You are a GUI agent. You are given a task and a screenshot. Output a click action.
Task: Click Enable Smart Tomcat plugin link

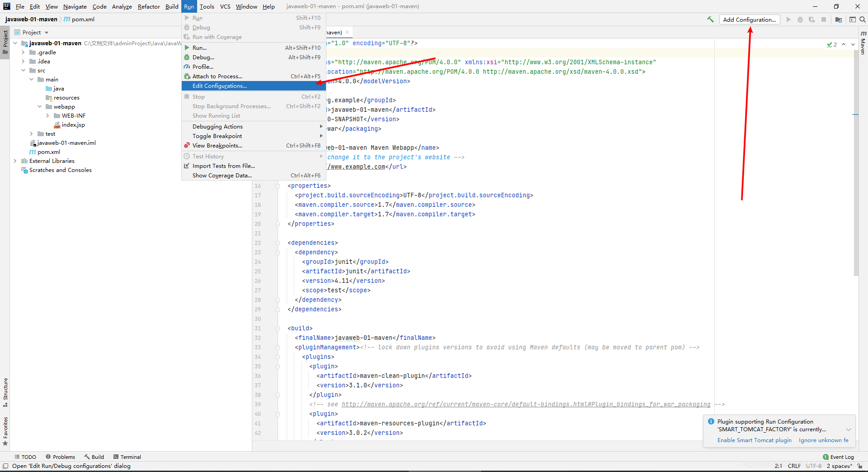[754, 440]
